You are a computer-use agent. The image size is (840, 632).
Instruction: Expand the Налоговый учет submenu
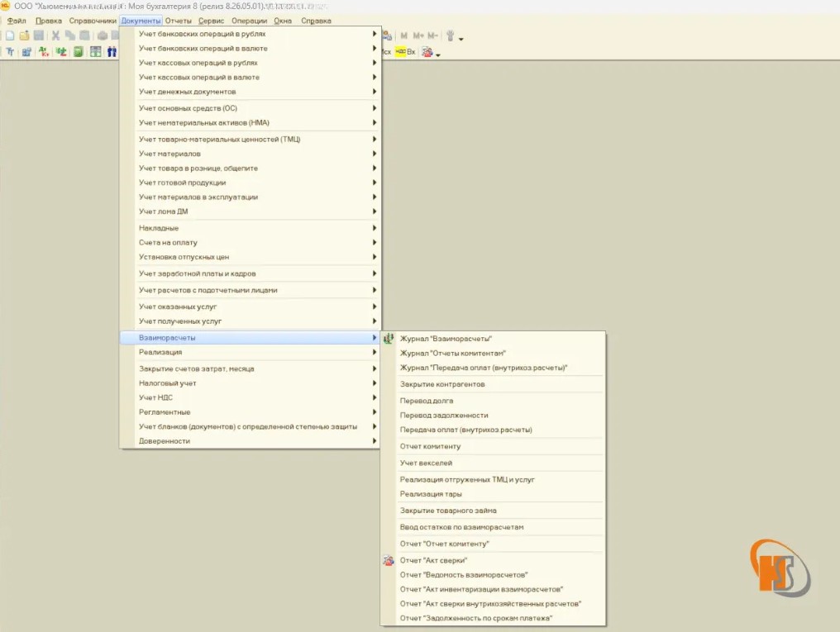point(250,383)
